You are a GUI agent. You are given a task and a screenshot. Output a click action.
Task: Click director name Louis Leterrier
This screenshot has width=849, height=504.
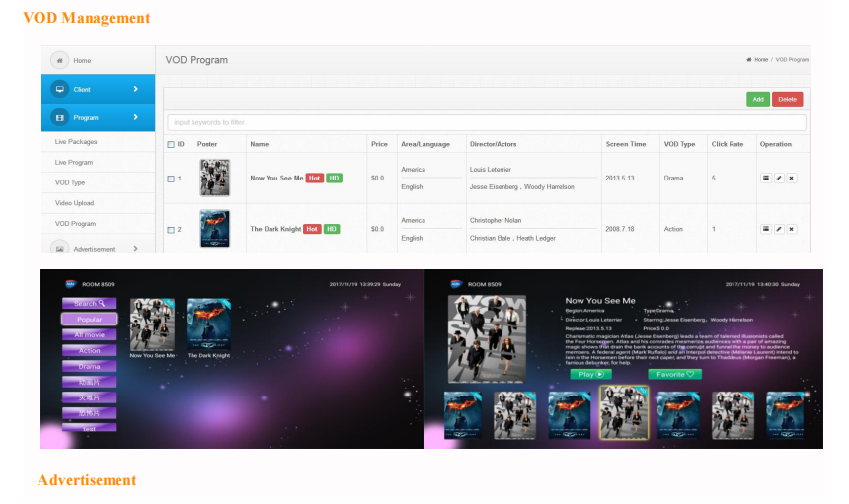[490, 170]
